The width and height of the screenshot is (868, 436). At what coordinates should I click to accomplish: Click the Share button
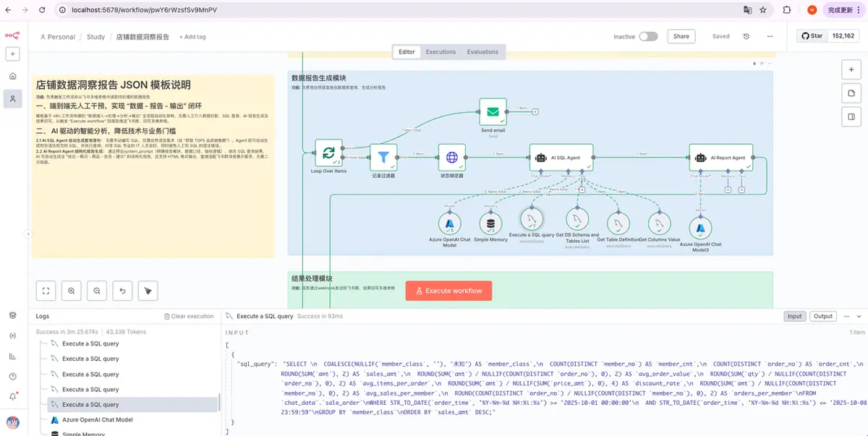click(681, 36)
